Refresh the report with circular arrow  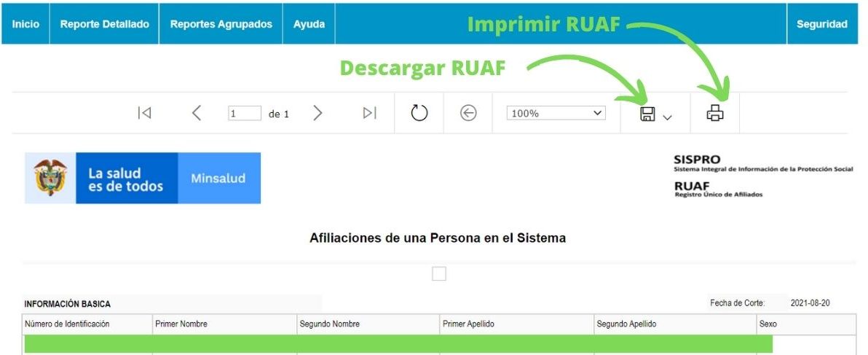[419, 113]
